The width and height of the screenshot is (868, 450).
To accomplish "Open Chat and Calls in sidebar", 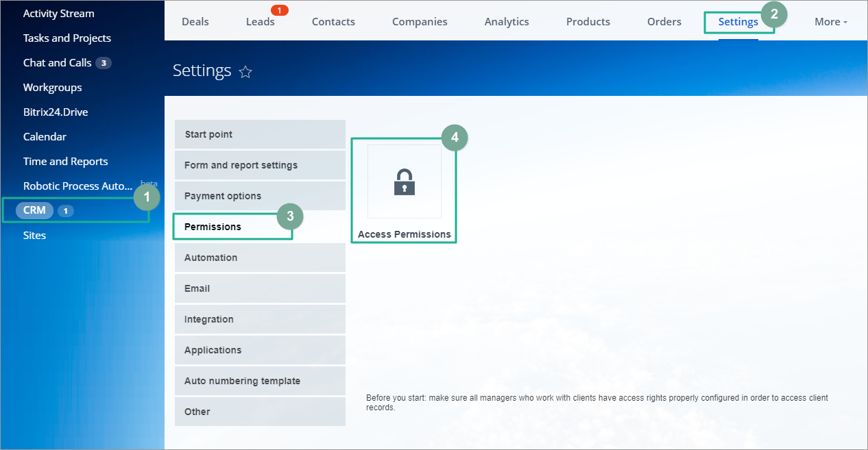I will [x=58, y=63].
